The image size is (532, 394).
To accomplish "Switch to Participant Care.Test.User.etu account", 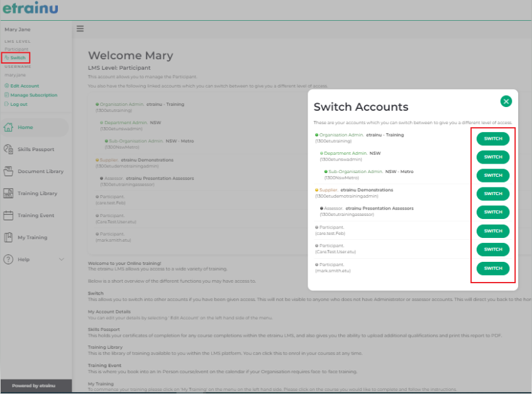I will pyautogui.click(x=492, y=249).
